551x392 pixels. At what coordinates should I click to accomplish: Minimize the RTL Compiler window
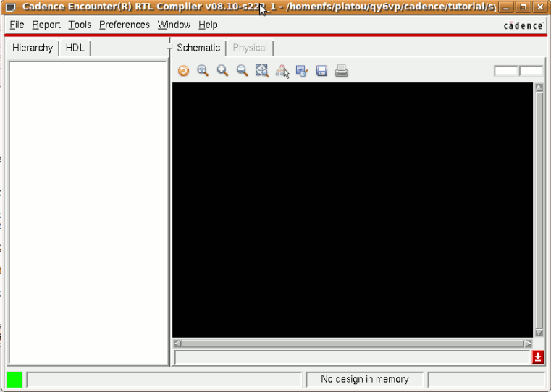(x=506, y=7)
